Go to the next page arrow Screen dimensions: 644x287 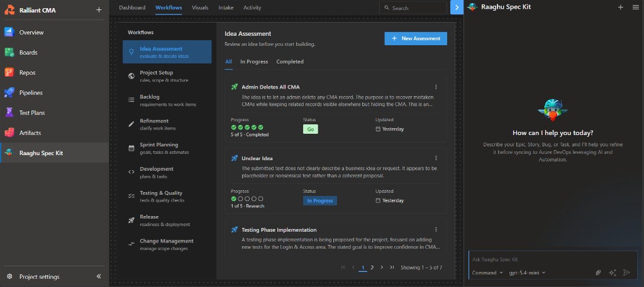(382, 268)
